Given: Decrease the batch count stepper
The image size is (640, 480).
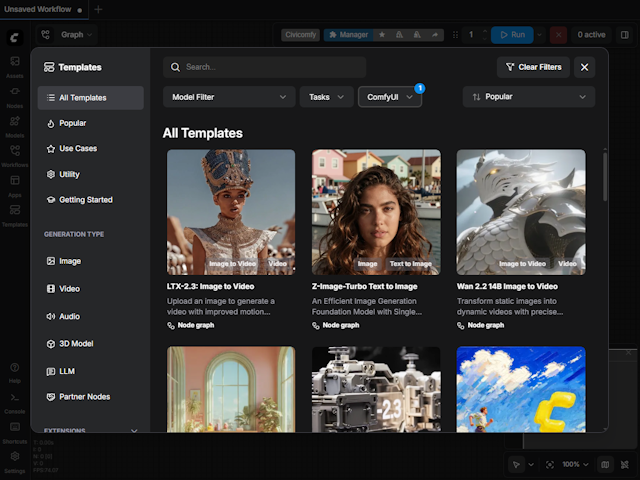Looking at the screenshot, I should pos(485,38).
